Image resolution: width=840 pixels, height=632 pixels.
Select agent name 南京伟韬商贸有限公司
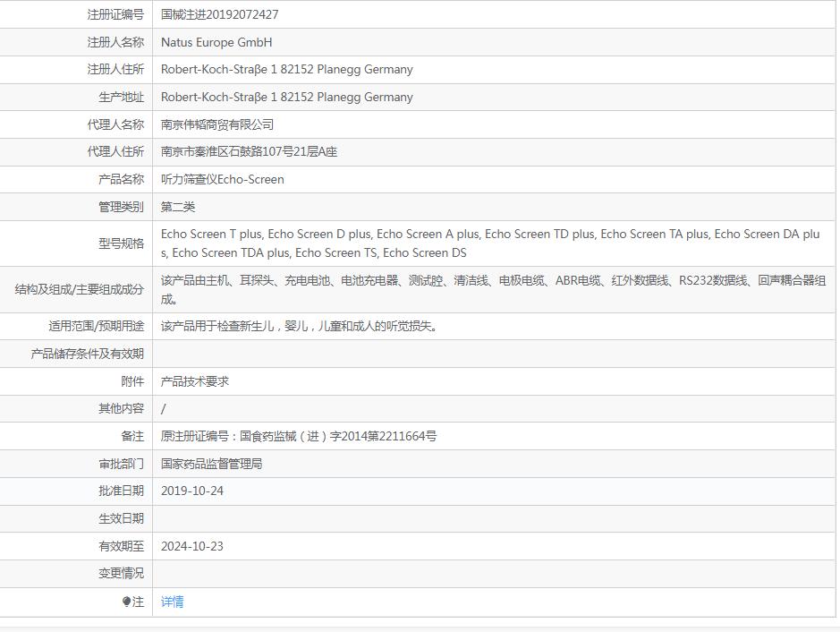click(x=217, y=125)
